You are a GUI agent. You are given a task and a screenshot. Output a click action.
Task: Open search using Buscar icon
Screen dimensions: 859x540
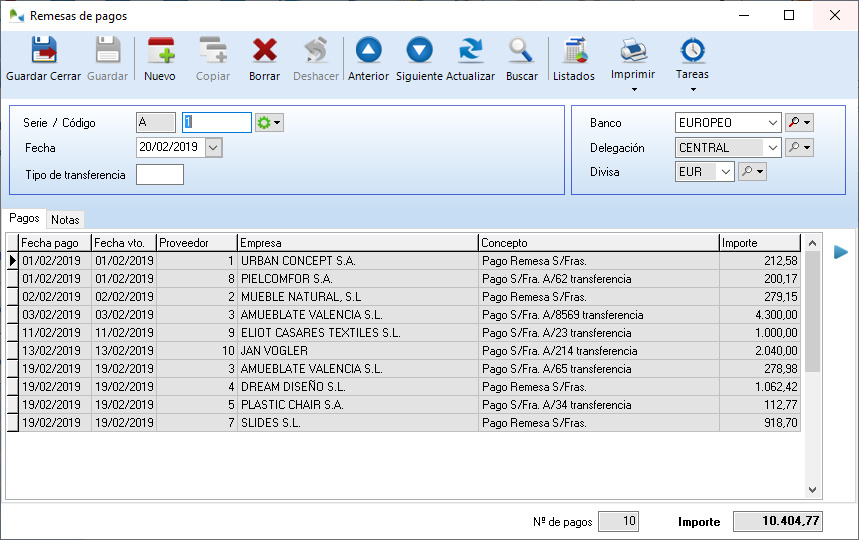[521, 51]
